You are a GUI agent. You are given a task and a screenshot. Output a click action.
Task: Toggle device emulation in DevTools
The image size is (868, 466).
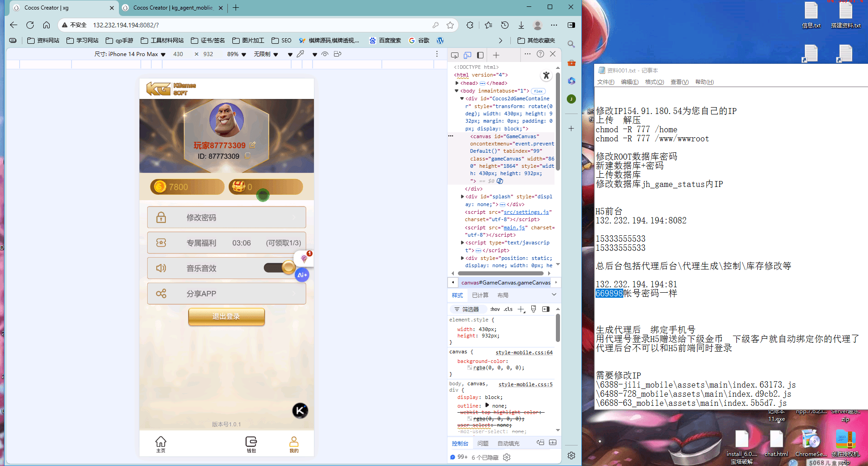(x=467, y=55)
